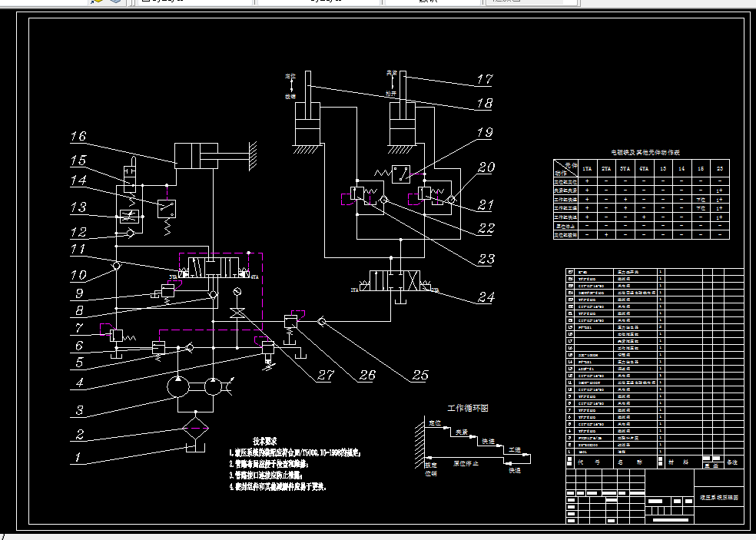Select the pressure gauge symbol in the schematic
The height and width of the screenshot is (540, 756).
(237, 292)
